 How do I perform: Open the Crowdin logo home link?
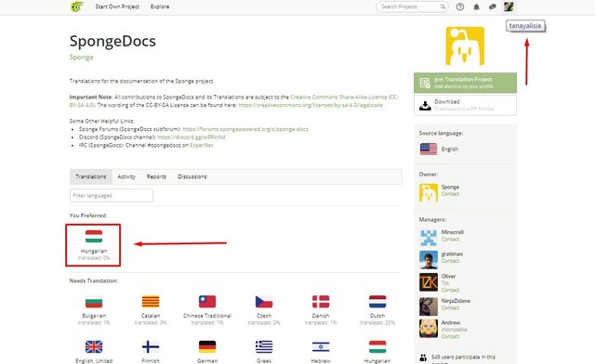pos(77,6)
